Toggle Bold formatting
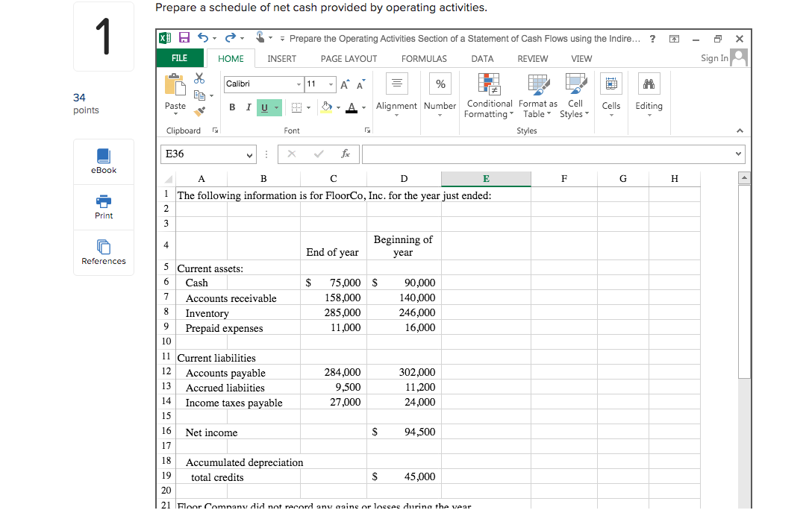 pos(231,107)
